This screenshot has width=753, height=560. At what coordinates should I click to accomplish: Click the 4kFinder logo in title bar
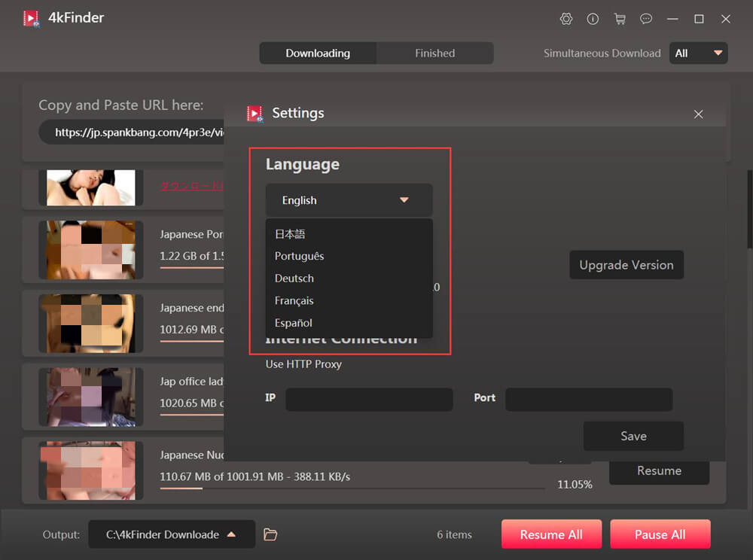point(31,18)
